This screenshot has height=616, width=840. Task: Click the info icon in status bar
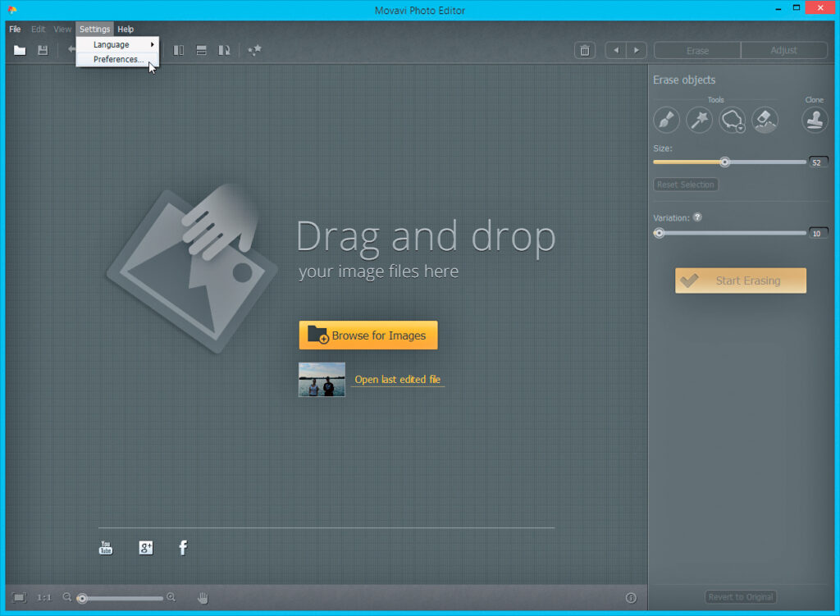pos(631,598)
